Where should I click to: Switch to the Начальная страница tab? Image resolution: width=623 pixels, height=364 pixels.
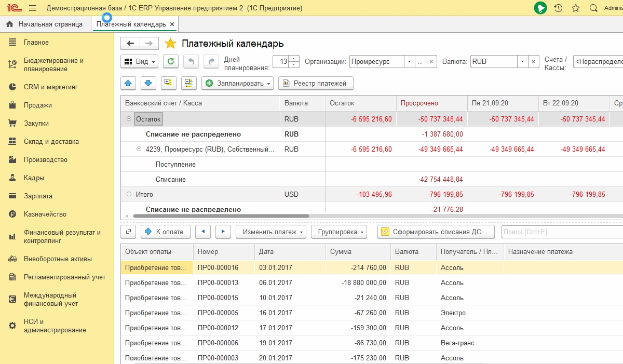(45, 24)
